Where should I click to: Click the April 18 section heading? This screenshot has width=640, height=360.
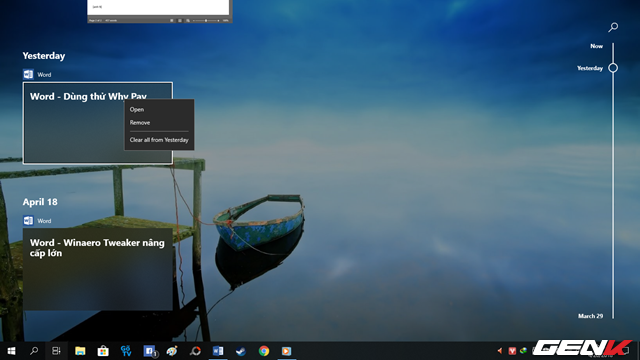pos(40,202)
